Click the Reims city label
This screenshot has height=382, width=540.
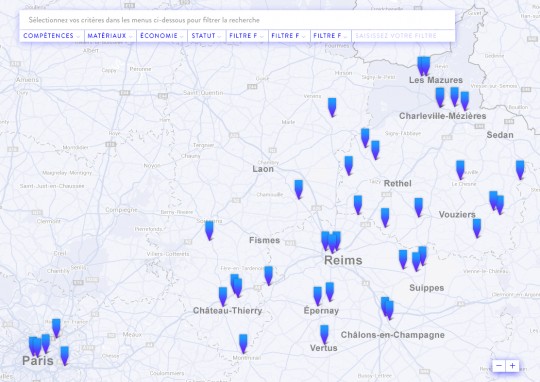(x=343, y=260)
